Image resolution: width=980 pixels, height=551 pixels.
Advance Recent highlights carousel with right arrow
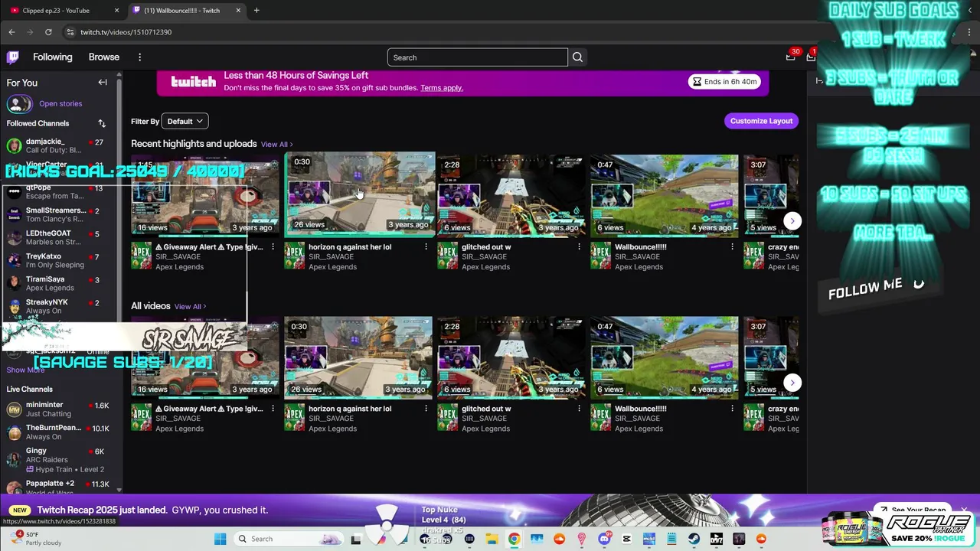tap(792, 221)
